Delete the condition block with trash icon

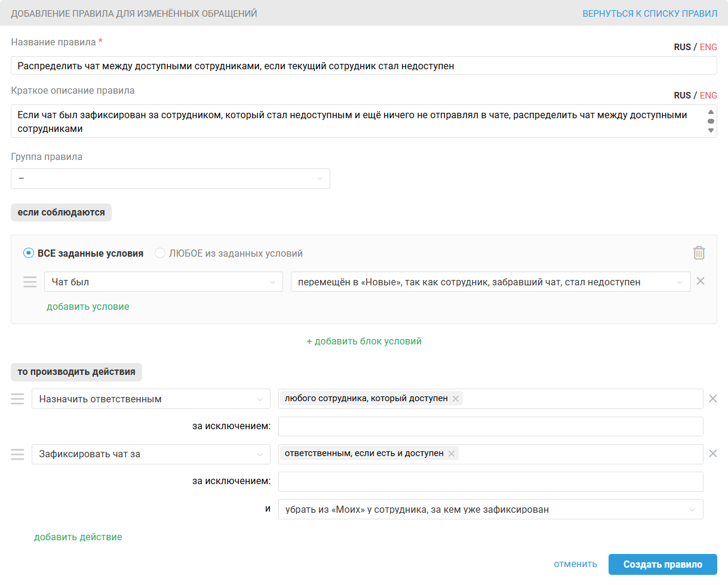[699, 253]
